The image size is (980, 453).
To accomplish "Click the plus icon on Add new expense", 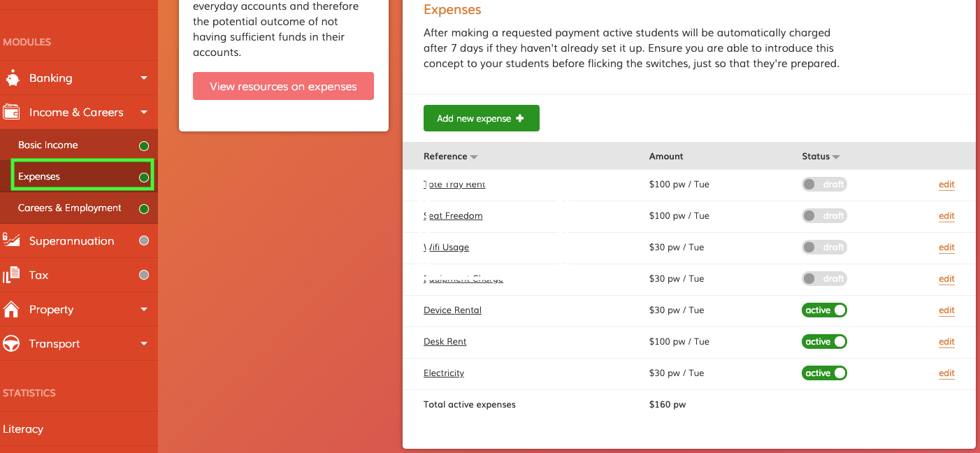I will (519, 118).
